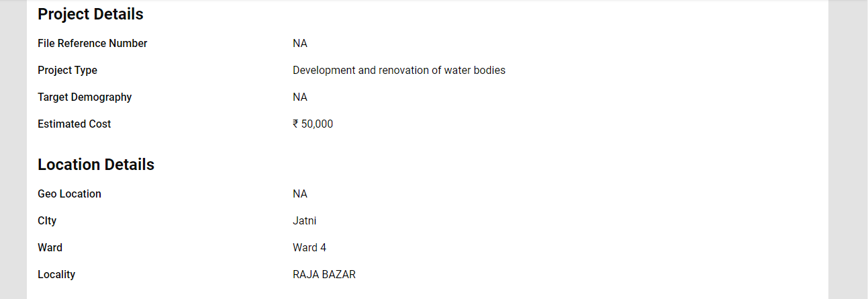Click the Estimated Cost label

74,124
